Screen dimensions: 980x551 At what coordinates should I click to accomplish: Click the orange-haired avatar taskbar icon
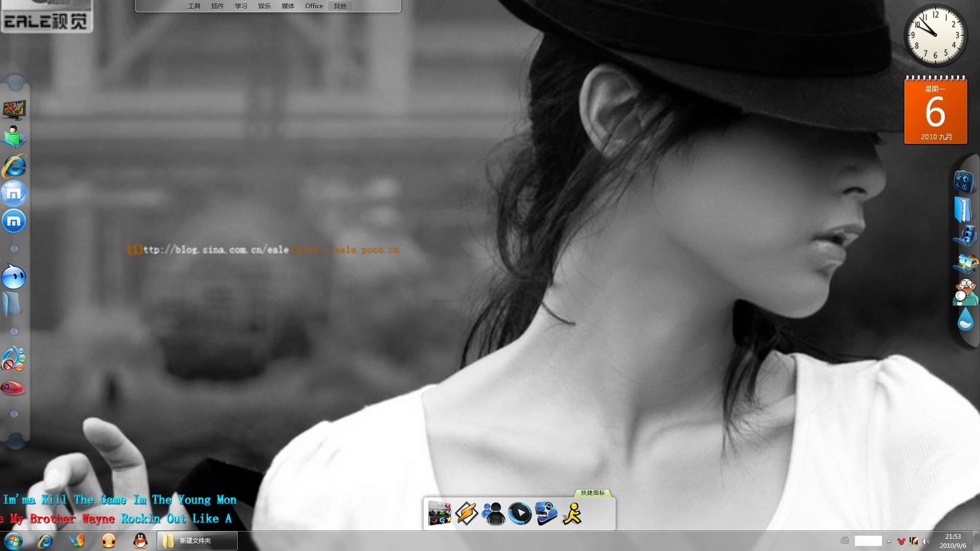tap(109, 541)
